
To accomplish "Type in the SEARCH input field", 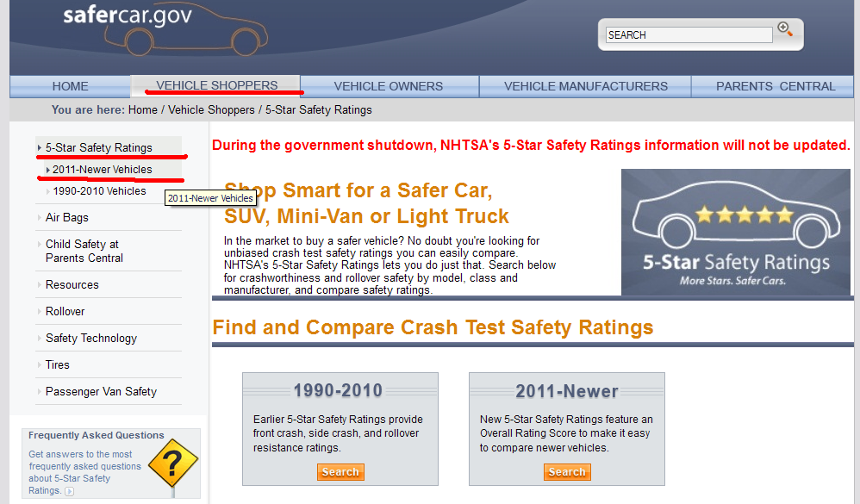I will click(689, 35).
